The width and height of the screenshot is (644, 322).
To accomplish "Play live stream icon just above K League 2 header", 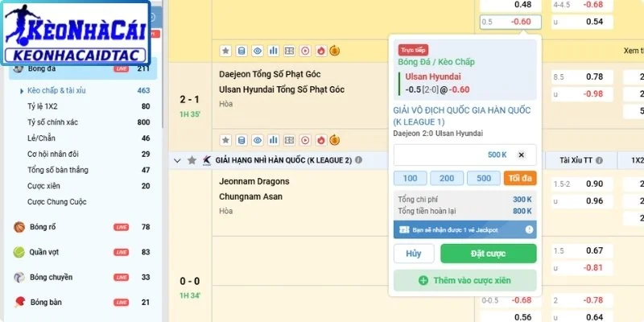I will pos(305,140).
